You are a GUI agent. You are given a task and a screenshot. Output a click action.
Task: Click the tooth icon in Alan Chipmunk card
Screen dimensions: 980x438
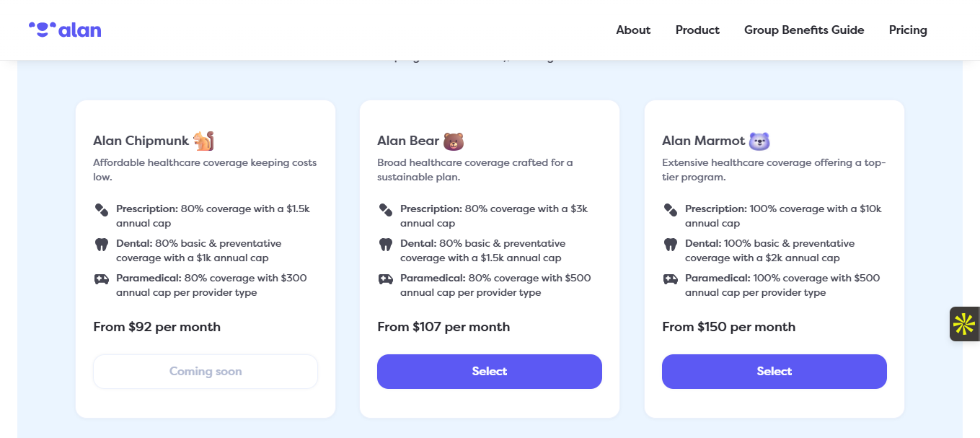click(x=102, y=244)
